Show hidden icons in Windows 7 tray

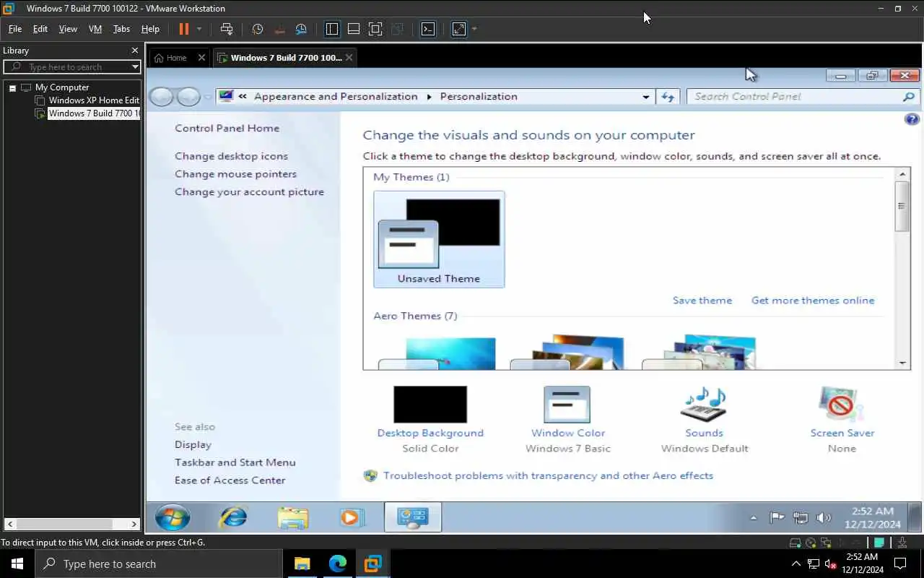click(x=754, y=518)
